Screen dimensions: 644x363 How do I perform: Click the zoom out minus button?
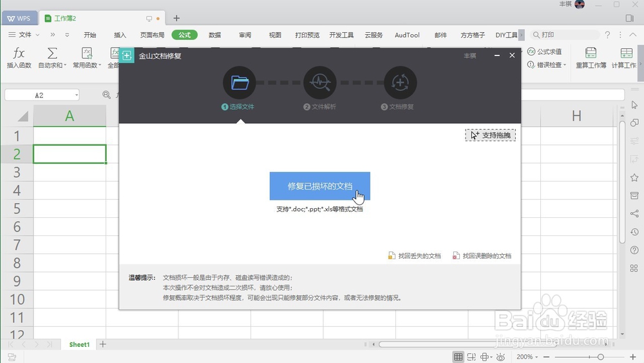tap(546, 357)
